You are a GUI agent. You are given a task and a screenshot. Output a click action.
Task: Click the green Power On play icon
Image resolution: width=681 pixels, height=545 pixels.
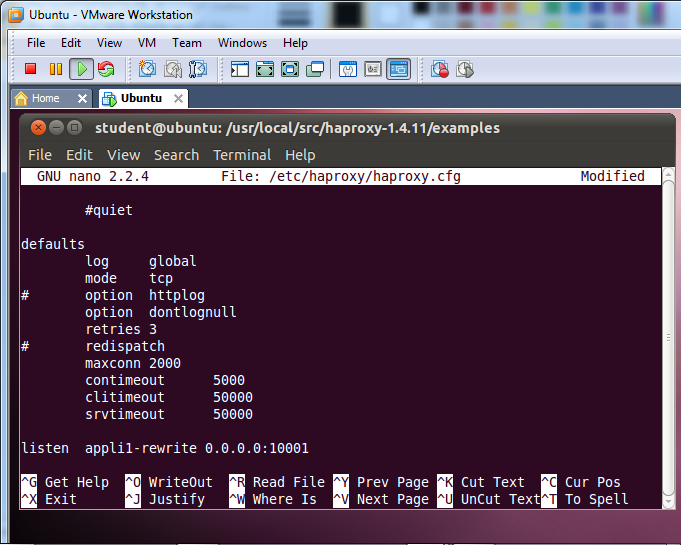point(82,69)
